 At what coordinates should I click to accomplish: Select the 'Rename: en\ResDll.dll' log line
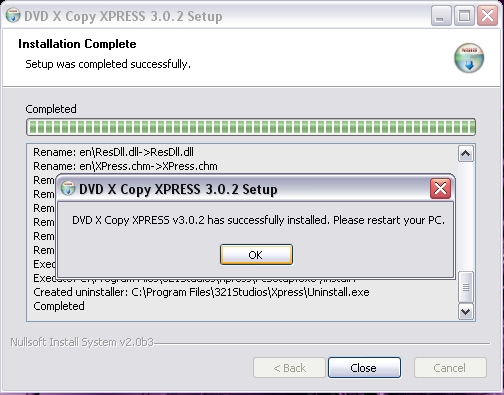coord(113,152)
